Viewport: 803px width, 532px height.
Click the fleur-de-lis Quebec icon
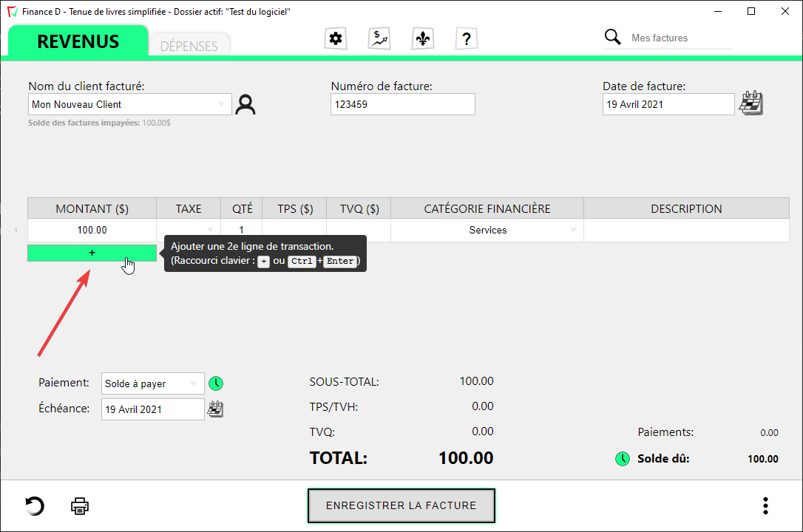423,39
